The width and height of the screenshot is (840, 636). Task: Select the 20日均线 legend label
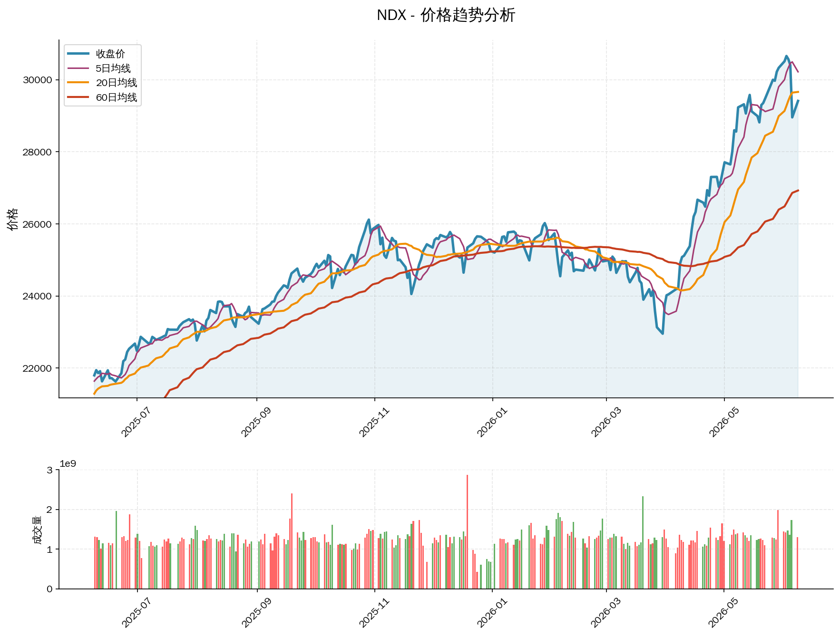pos(117,83)
